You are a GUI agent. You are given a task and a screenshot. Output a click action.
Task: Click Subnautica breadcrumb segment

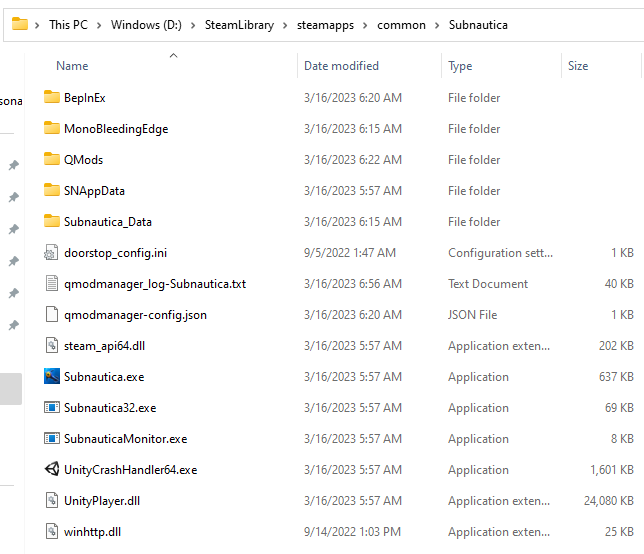(478, 25)
